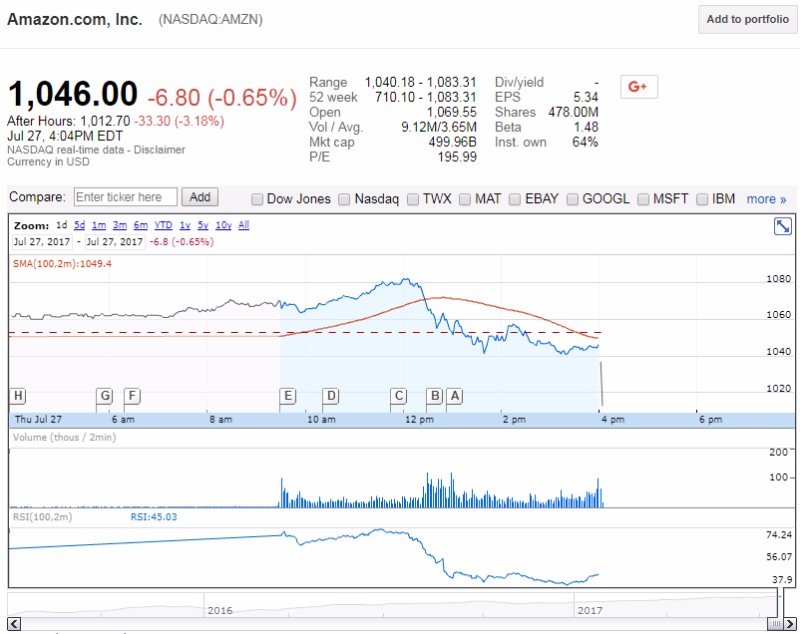Click the After Hours price 1,012.70

click(106, 121)
